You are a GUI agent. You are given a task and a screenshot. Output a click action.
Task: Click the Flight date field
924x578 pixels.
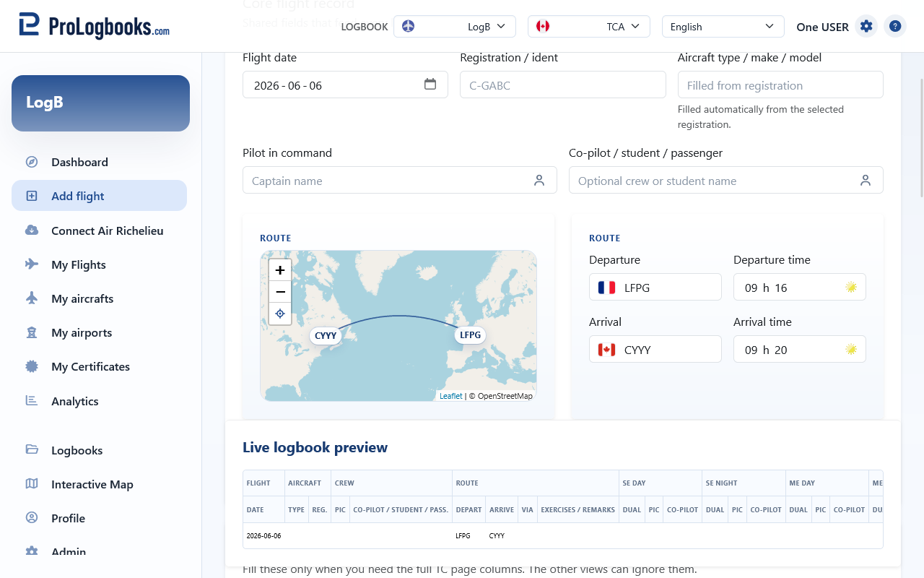coord(345,85)
